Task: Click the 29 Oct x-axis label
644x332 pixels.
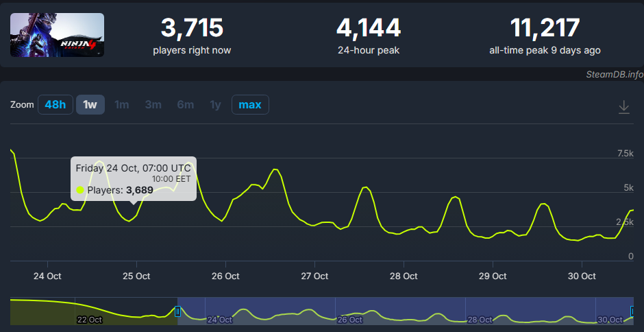Action: coord(493,276)
